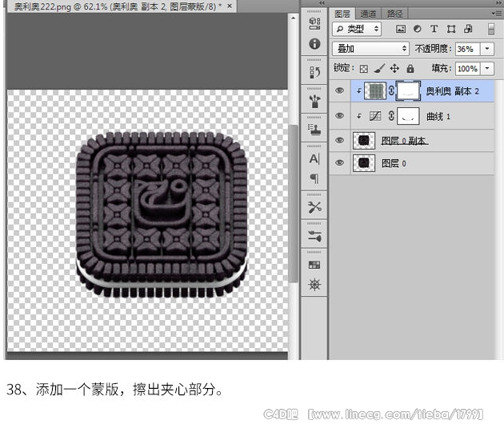
Task: Open the fill slider dropdown arrow
Action: [x=487, y=69]
